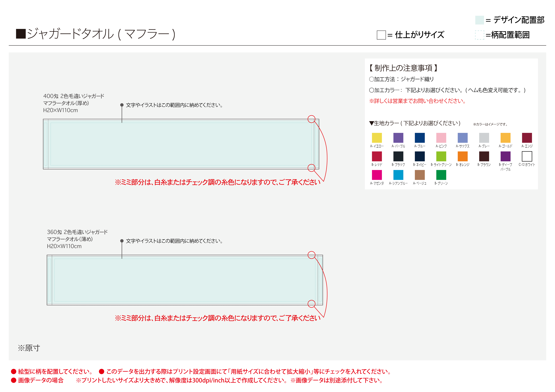Screen dimensions: 555x392
Task: Click the 文字やイラスト callout text above the 400匁 towel
Action: click(x=174, y=105)
